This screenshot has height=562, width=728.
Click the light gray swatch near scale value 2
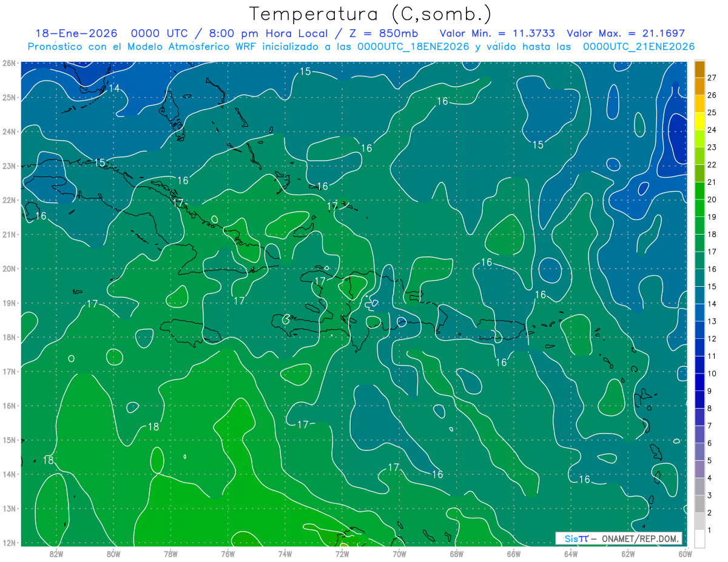tap(699, 521)
